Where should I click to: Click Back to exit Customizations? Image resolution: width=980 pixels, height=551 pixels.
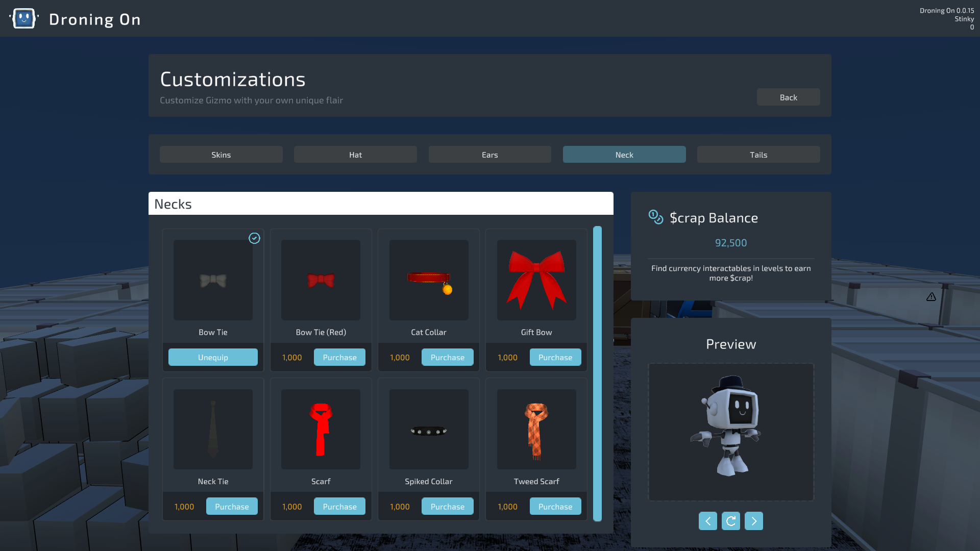(x=788, y=97)
